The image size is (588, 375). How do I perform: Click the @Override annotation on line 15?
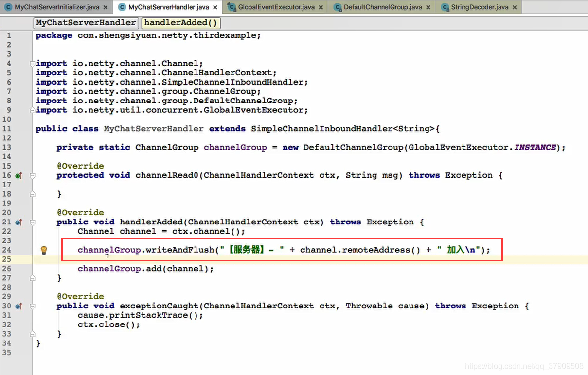point(80,166)
